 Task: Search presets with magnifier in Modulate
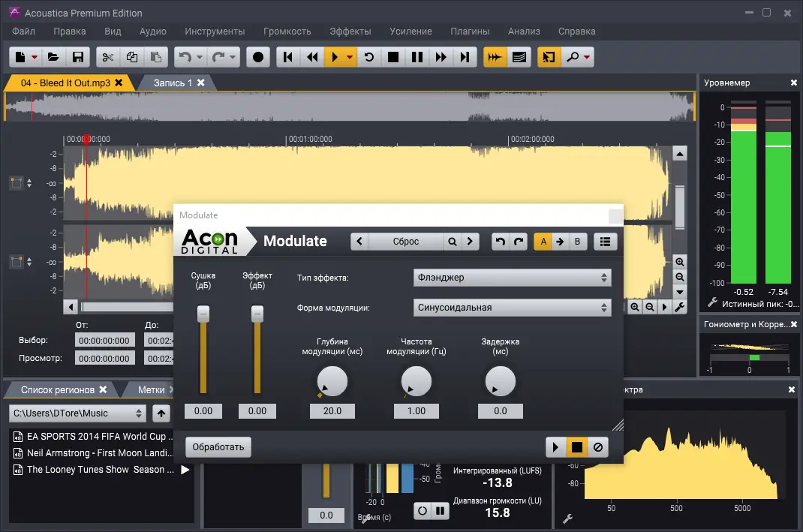coord(453,241)
